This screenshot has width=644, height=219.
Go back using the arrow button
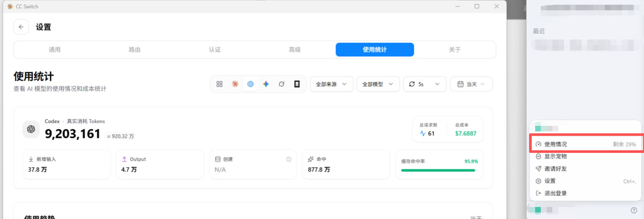click(21, 27)
